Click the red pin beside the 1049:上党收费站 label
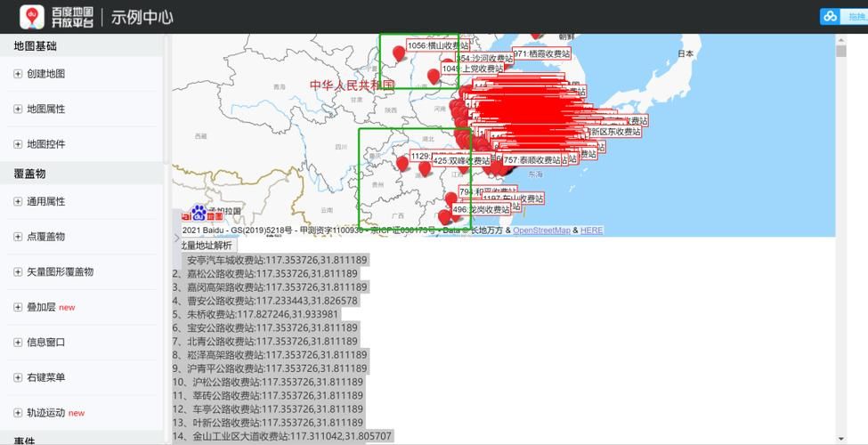Viewport: 868px width, 445px height. click(x=434, y=77)
